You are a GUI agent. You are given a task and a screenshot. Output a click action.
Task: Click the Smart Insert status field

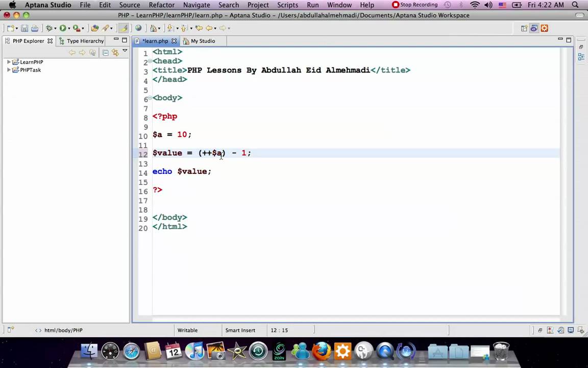pyautogui.click(x=240, y=330)
